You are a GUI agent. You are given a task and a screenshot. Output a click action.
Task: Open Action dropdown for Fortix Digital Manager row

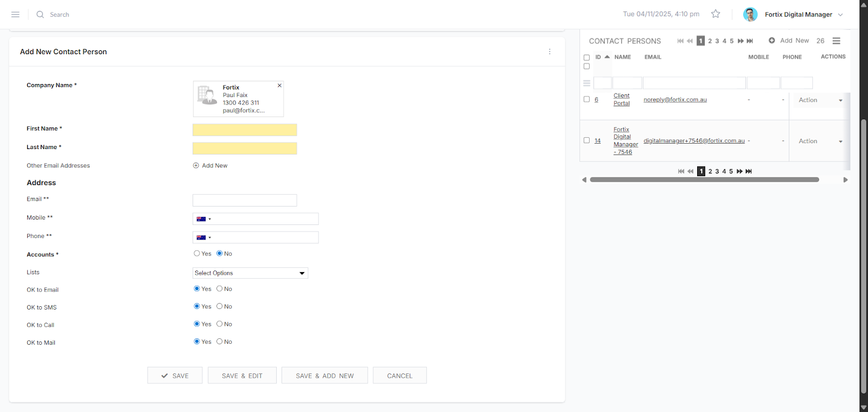[820, 141]
